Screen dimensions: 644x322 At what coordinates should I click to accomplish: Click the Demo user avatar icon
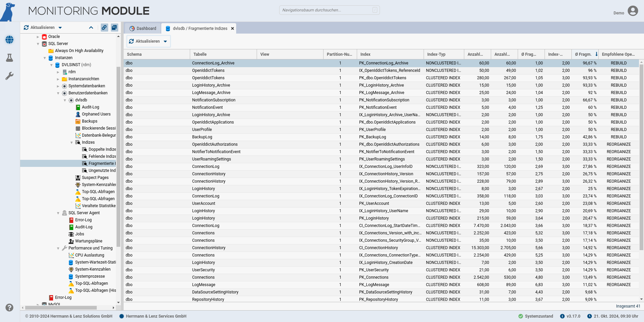click(x=633, y=11)
